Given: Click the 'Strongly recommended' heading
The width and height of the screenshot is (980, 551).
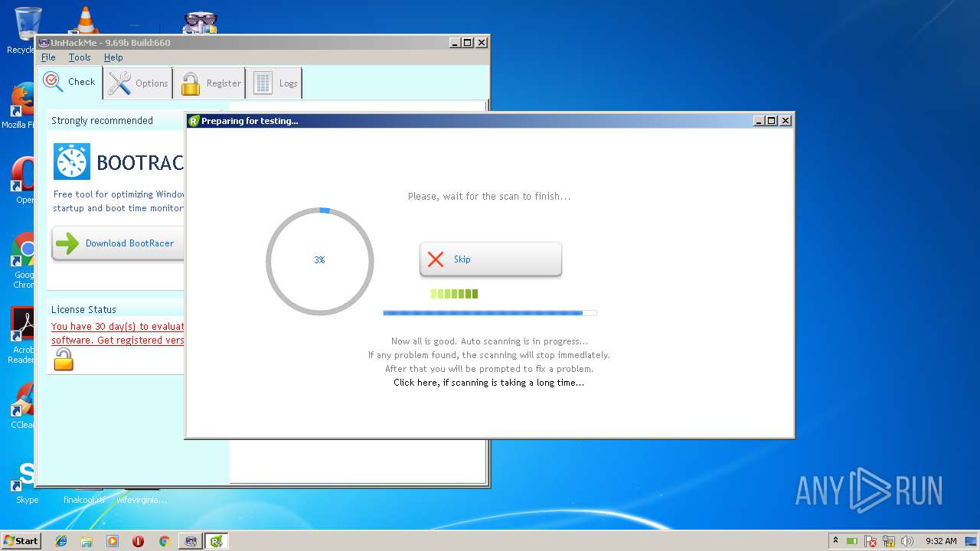Looking at the screenshot, I should point(102,121).
